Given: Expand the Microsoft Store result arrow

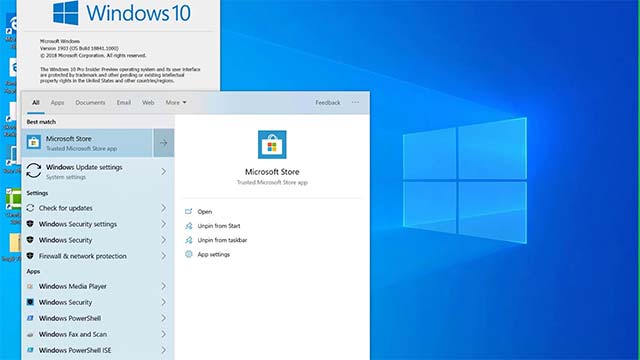Looking at the screenshot, I should [164, 143].
